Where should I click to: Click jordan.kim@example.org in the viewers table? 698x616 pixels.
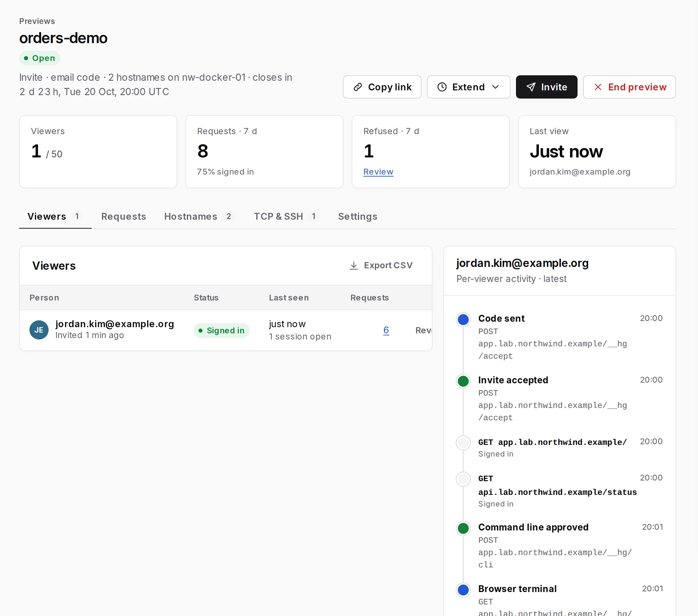(x=115, y=324)
